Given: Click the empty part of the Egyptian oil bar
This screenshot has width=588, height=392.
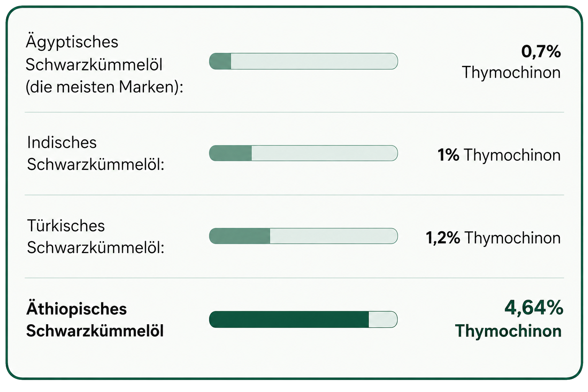Looking at the screenshot, I should [315, 61].
